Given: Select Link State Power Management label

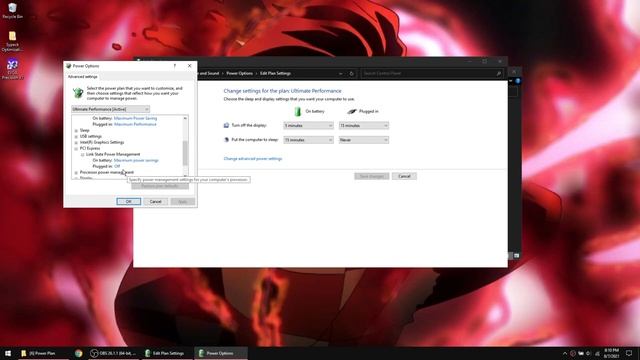Looking at the screenshot, I should 113,155.
